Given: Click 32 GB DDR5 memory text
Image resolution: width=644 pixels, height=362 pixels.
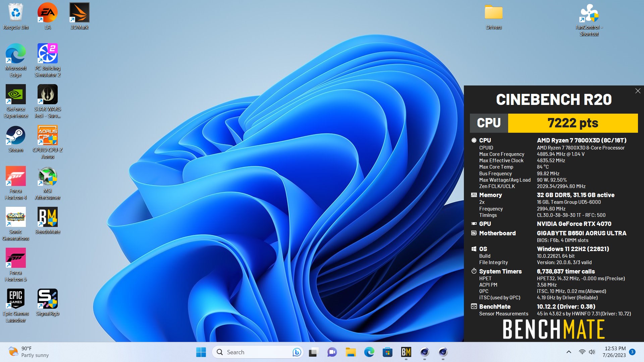Looking at the screenshot, I should point(576,195).
